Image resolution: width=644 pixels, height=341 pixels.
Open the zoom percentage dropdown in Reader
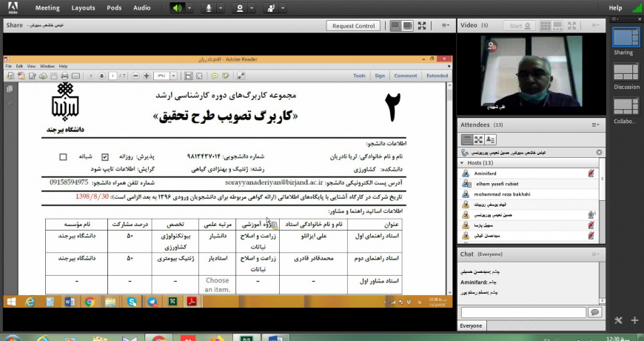click(173, 76)
